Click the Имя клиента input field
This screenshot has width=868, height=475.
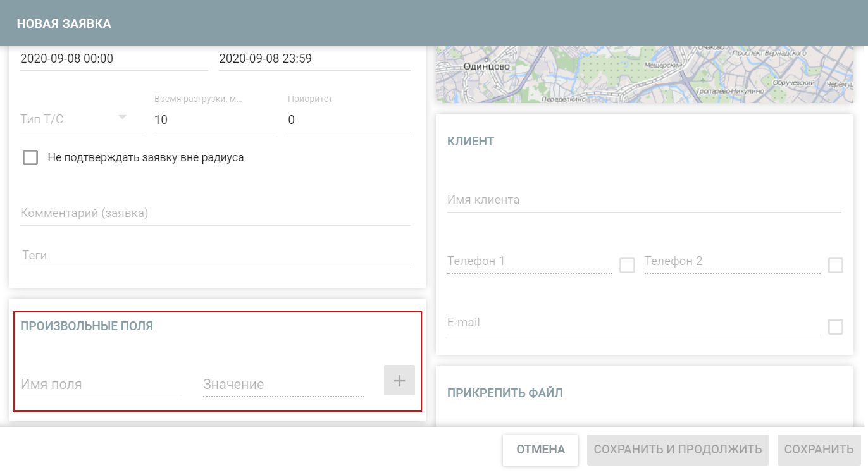pyautogui.click(x=642, y=199)
